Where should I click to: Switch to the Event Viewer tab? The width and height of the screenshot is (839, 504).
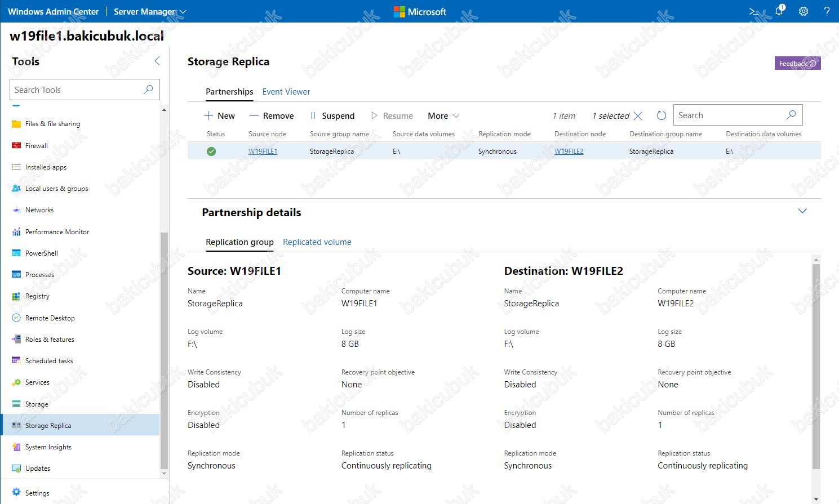click(286, 92)
